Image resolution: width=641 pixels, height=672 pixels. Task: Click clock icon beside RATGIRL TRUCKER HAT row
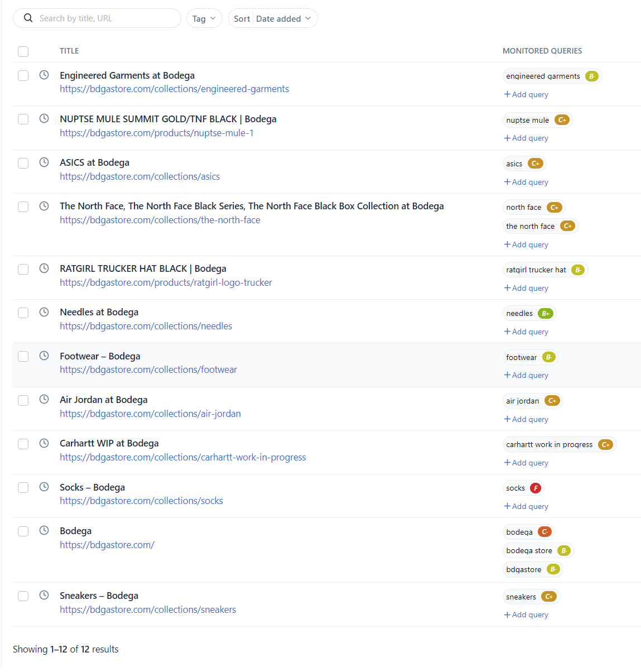click(44, 268)
